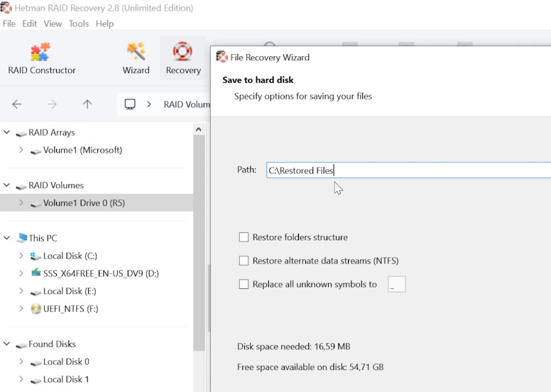Screen dimensions: 551x392
Task: Open the RAID Constructor tool
Action: click(41, 58)
